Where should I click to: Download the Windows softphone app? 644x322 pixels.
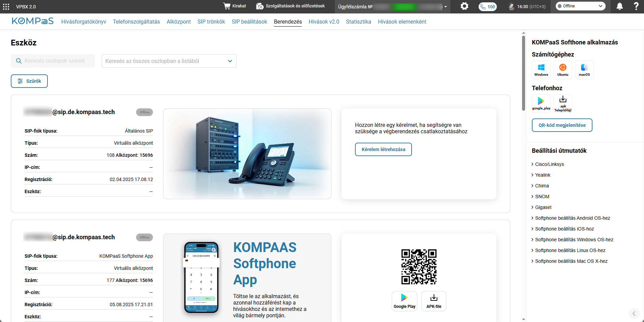tap(541, 70)
